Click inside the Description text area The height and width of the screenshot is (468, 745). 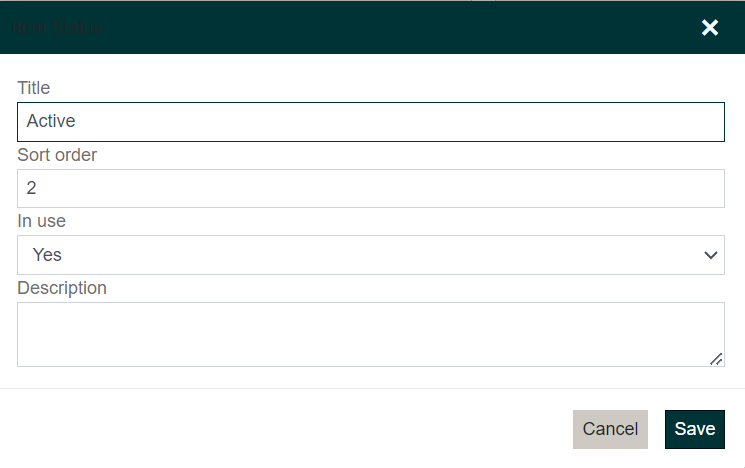(370, 334)
